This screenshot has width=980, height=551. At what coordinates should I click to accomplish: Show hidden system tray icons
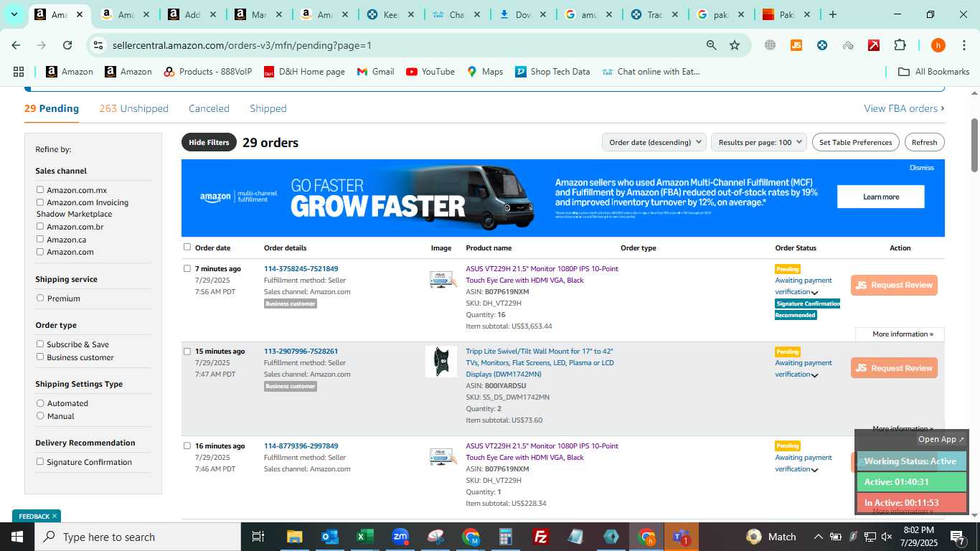point(818,537)
